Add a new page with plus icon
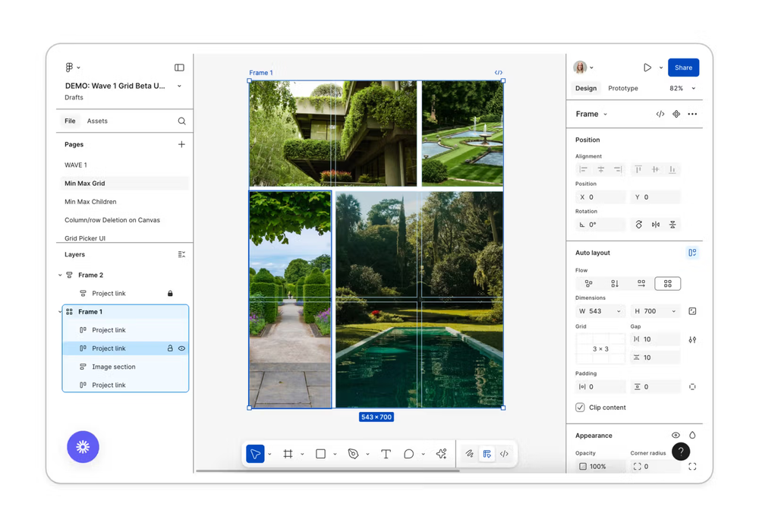The width and height of the screenshot is (759, 532). (x=181, y=144)
